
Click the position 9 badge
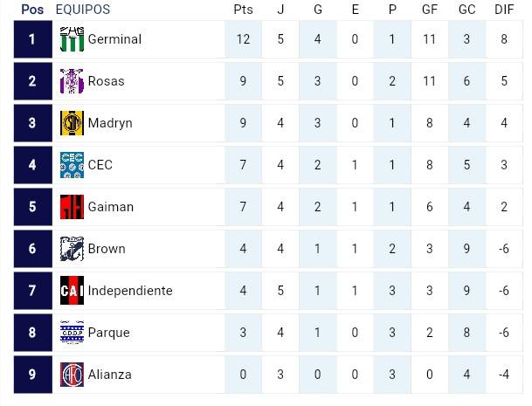coord(32,375)
